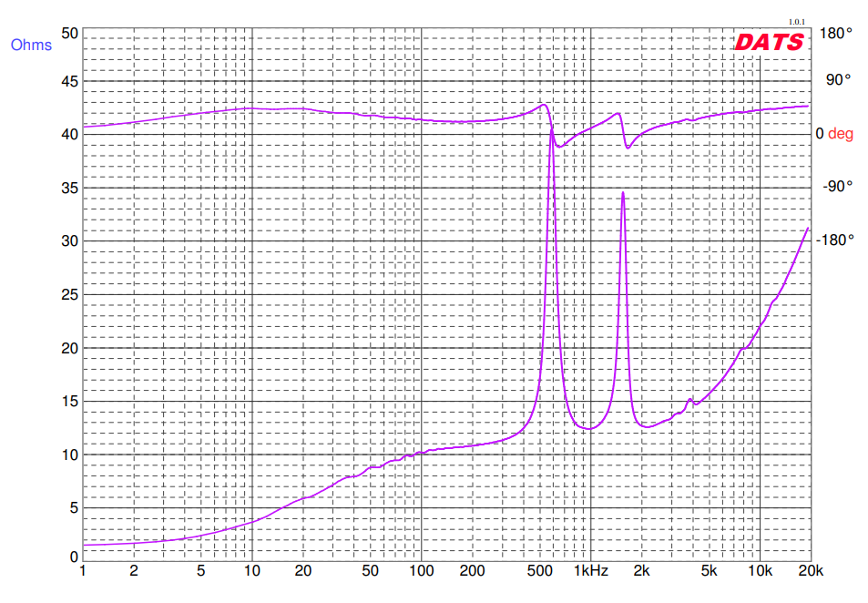Click the second impedance peak near 1.5 kHz
868x603 pixels.
click(623, 192)
